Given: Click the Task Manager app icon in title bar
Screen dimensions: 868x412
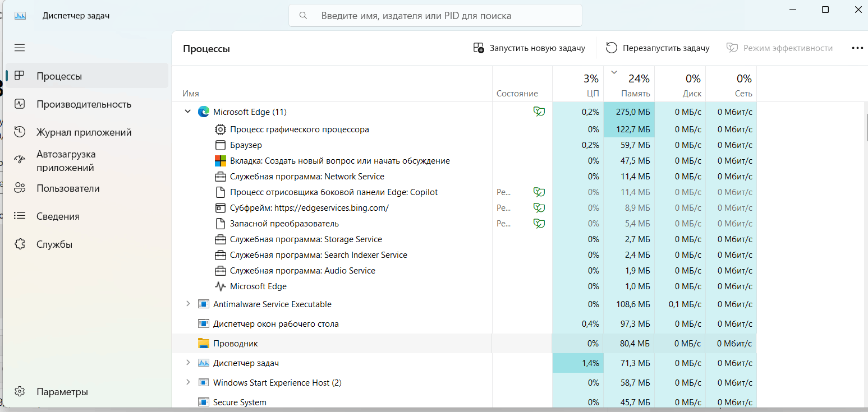Looking at the screenshot, I should click(x=20, y=16).
